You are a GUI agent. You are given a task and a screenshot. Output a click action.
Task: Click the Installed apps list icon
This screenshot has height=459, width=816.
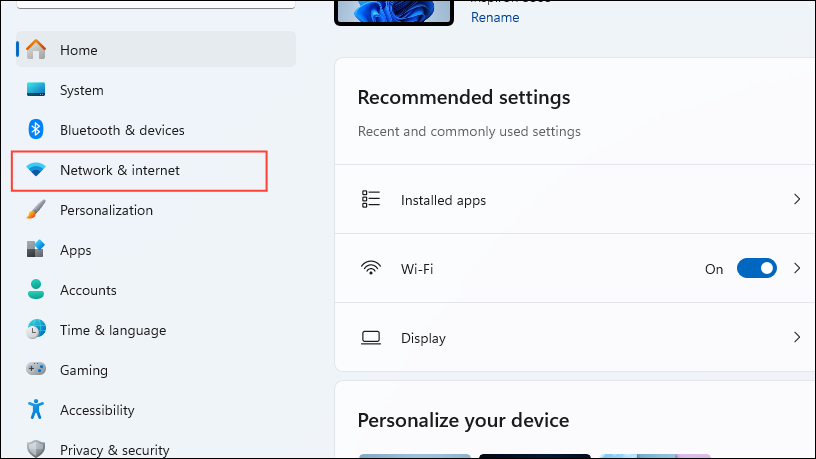point(371,199)
